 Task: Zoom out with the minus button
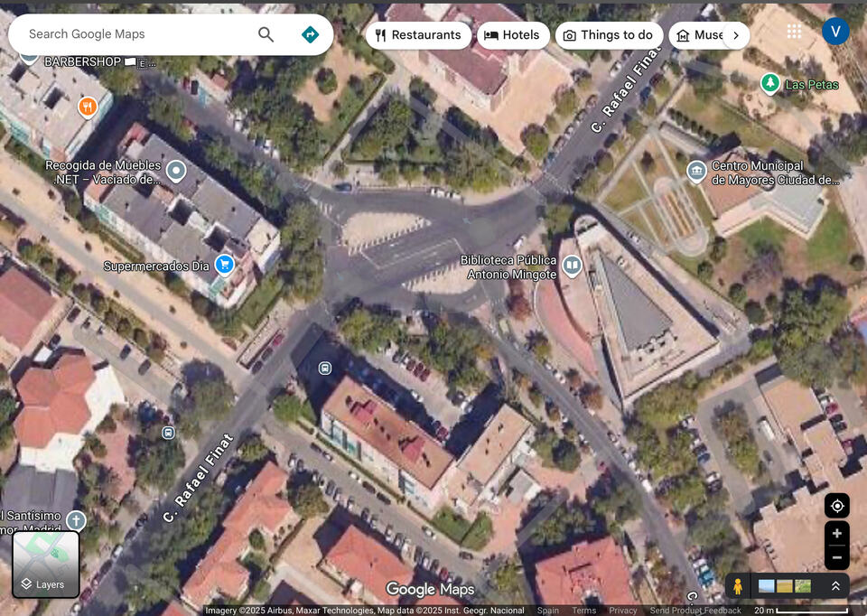click(x=836, y=557)
